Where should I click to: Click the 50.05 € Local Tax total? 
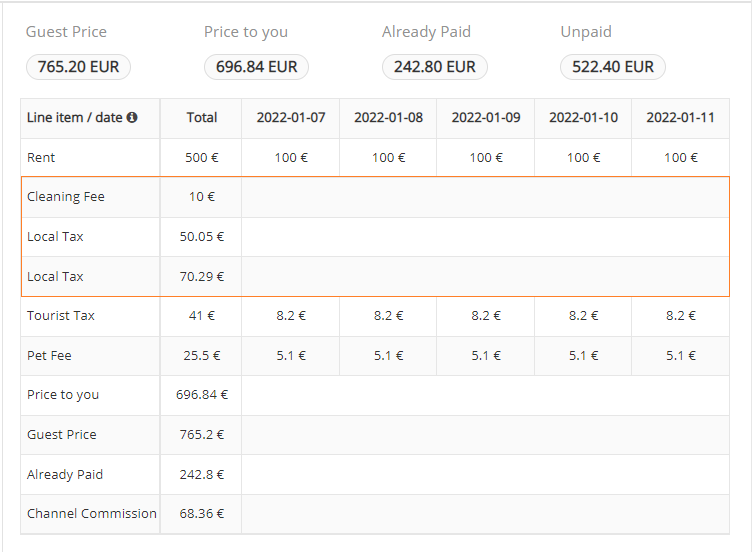201,237
